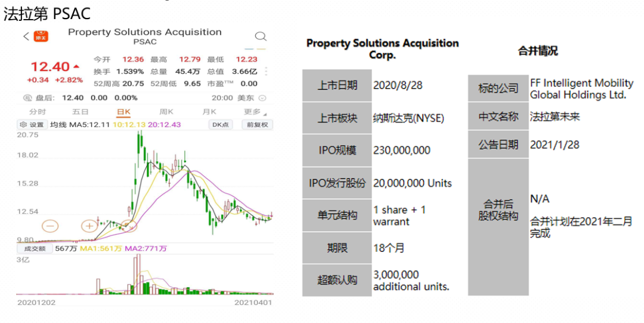644x323 pixels.
Task: Click the 标的公司 header cell
Action: pyautogui.click(x=498, y=88)
